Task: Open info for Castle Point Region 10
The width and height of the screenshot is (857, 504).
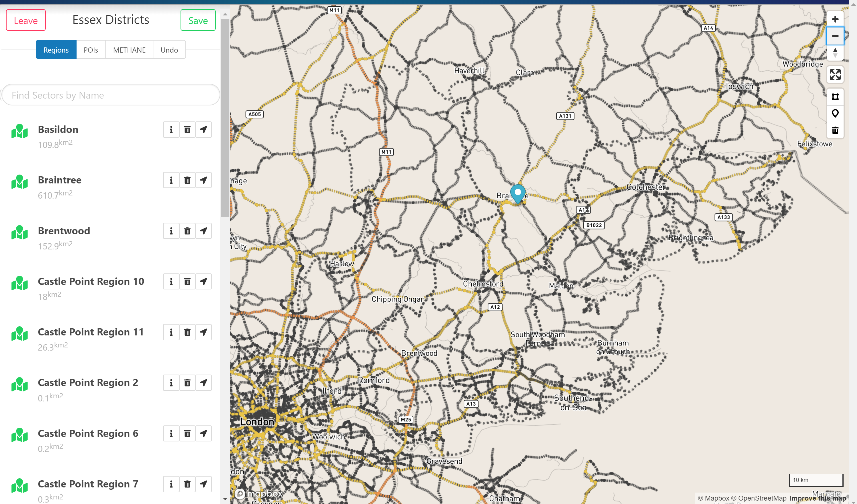Action: pos(171,282)
